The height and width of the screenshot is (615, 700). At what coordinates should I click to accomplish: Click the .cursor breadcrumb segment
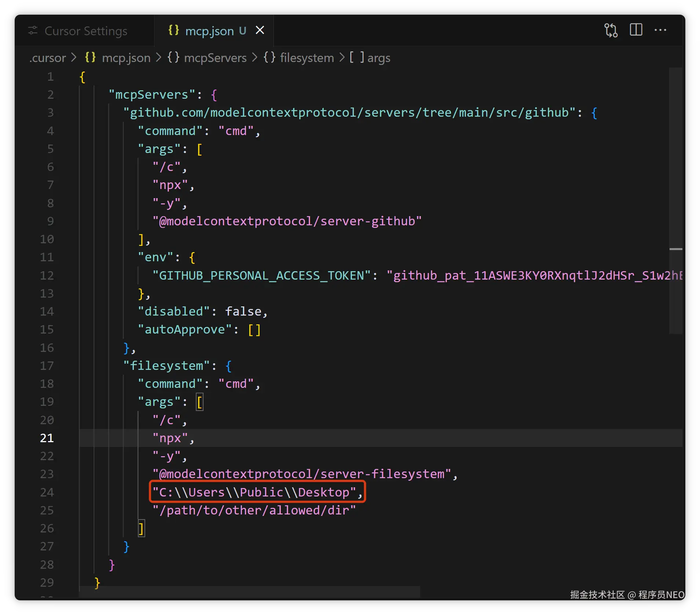point(48,58)
